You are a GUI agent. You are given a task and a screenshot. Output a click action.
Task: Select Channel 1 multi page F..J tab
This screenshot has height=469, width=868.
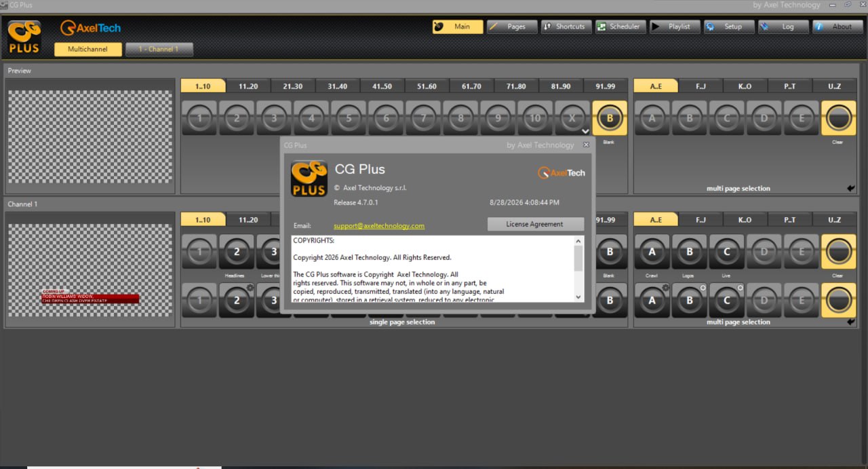tap(701, 220)
